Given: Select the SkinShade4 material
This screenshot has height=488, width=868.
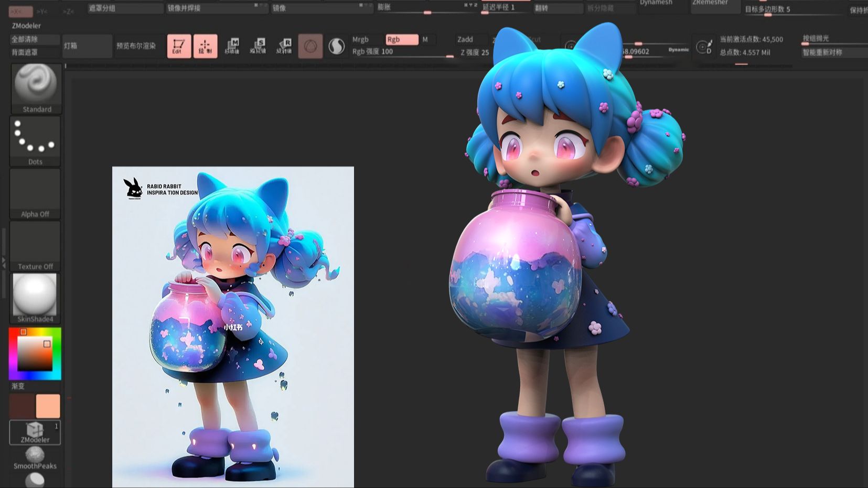Looking at the screenshot, I should tap(35, 295).
